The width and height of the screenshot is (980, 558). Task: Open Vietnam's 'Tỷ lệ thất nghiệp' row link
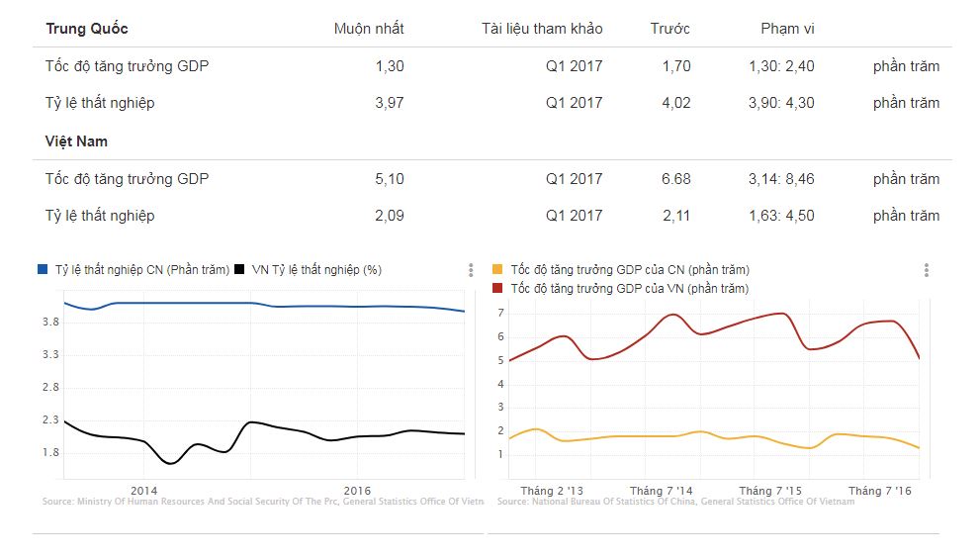click(x=100, y=215)
